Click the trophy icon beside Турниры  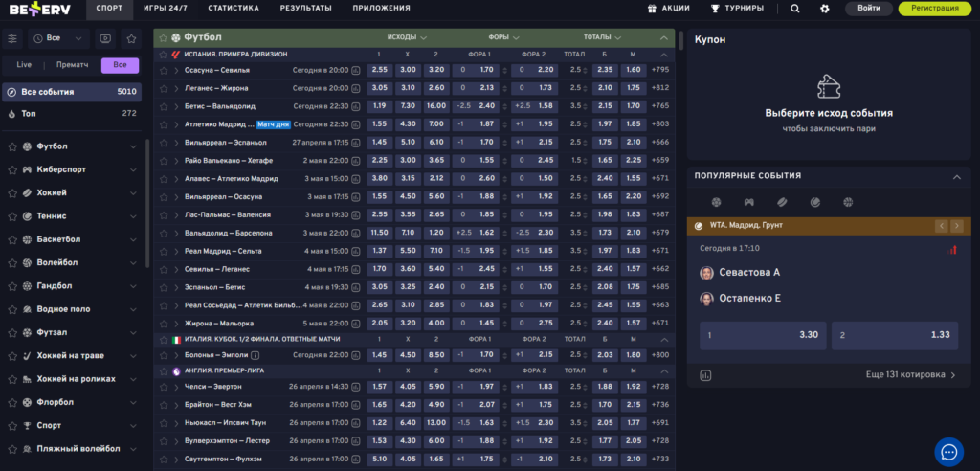(715, 9)
